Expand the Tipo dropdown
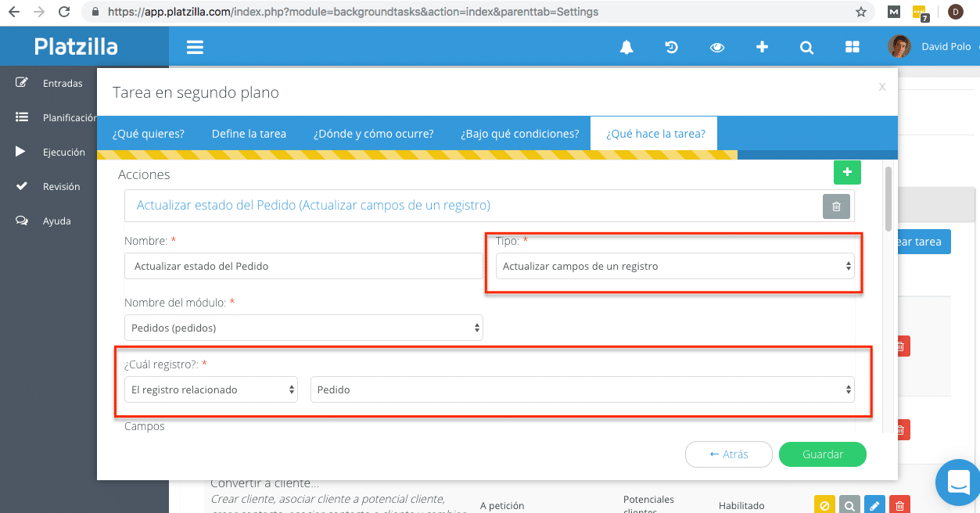Image resolution: width=980 pixels, height=513 pixels. pos(674,267)
